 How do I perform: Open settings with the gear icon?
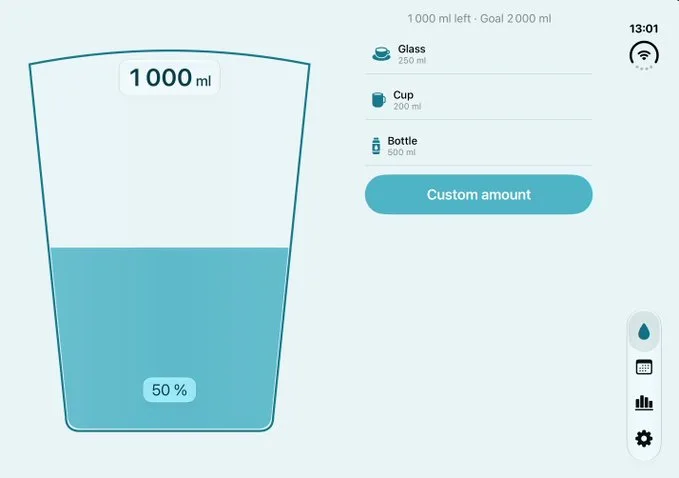644,439
